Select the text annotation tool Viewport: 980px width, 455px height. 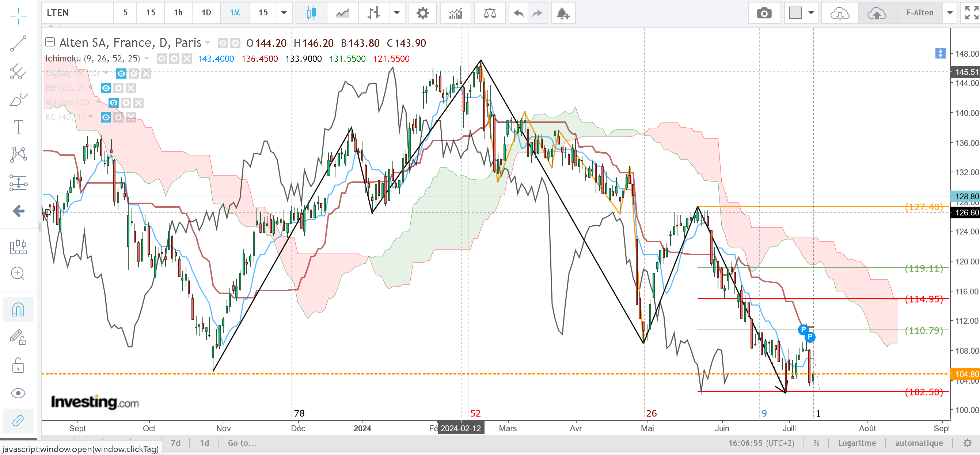(x=18, y=127)
